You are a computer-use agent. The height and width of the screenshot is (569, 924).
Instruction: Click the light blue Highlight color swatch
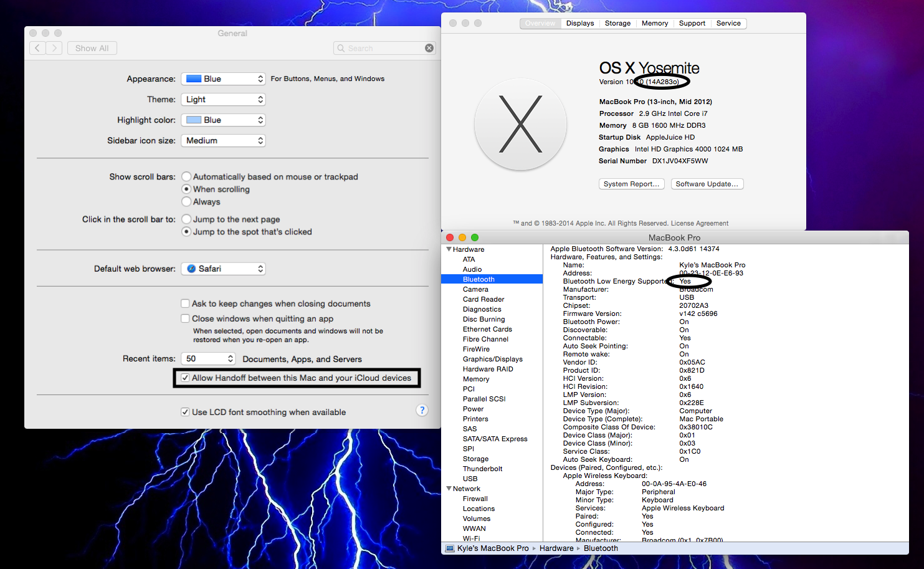[x=194, y=120]
